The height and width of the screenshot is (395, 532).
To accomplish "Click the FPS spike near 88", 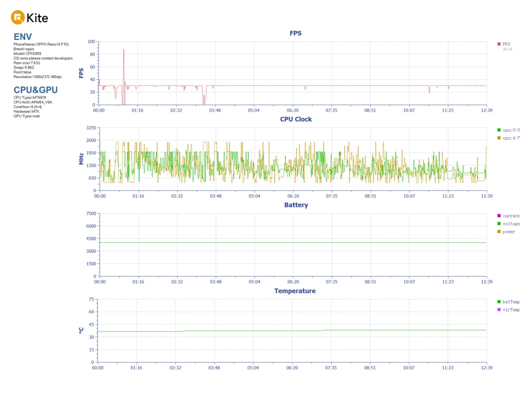I will pyautogui.click(x=124, y=50).
